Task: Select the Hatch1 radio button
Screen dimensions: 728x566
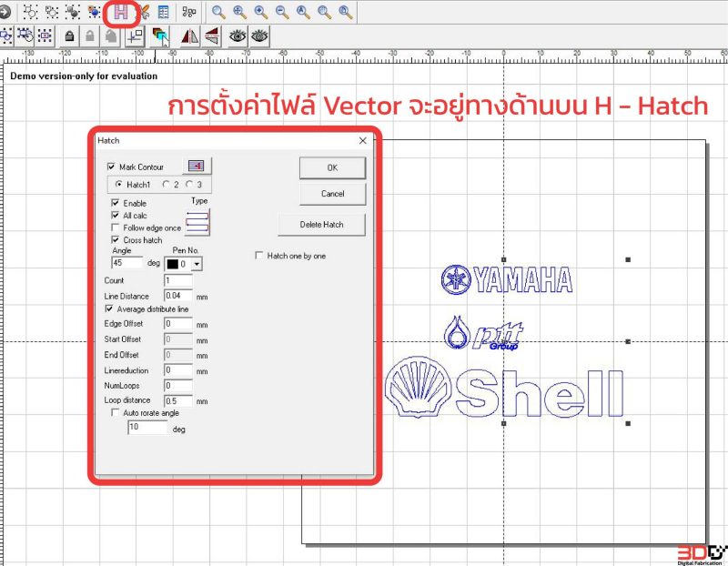Action: pos(119,185)
